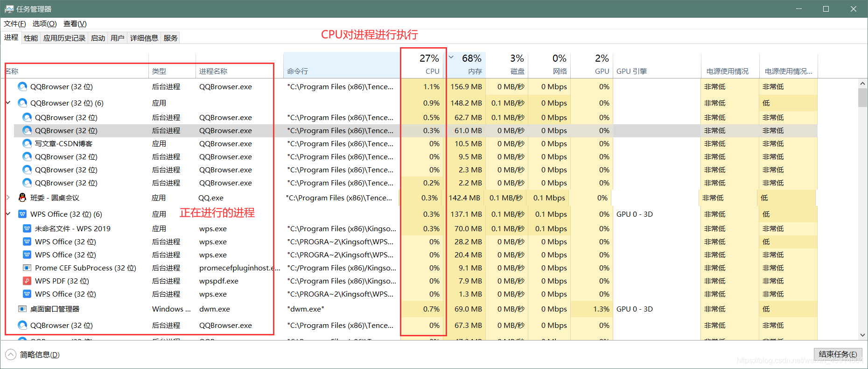
Task: Click the wpspdf.exe process name cell
Action: pos(219,281)
